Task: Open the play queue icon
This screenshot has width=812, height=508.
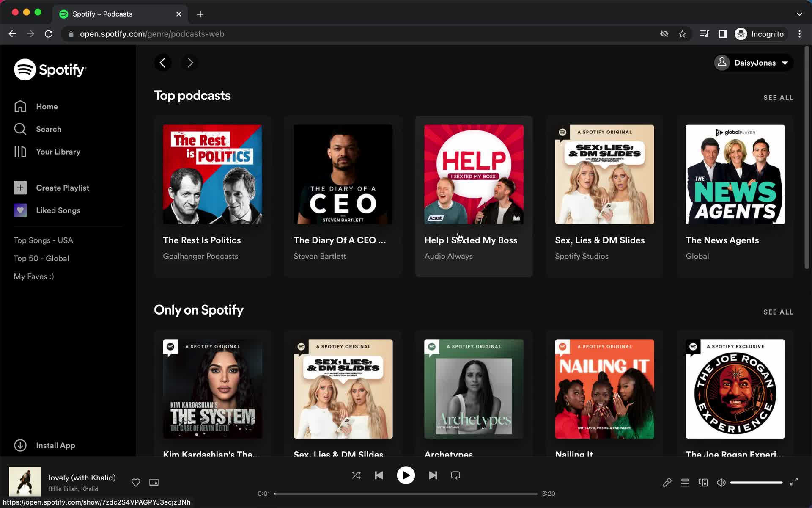Action: (685, 483)
